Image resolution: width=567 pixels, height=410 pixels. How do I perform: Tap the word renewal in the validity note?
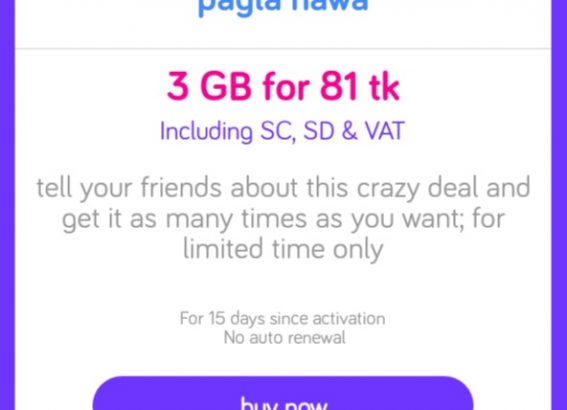pyautogui.click(x=316, y=338)
